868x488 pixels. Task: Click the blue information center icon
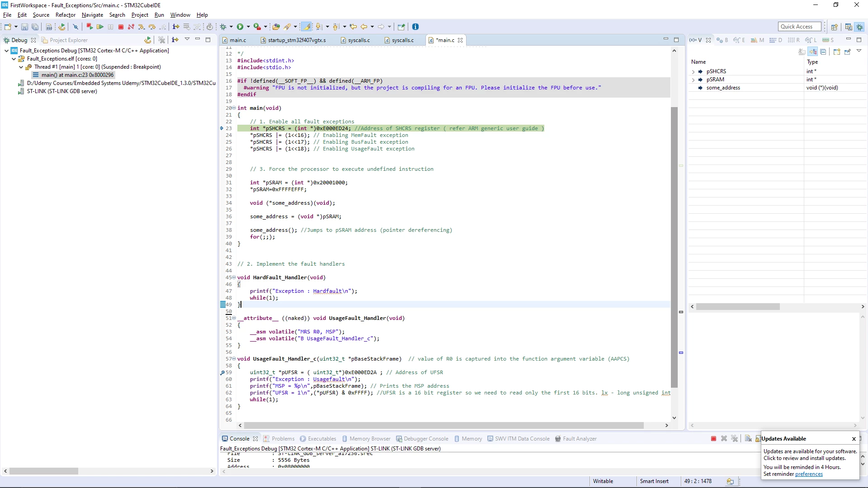click(x=415, y=27)
